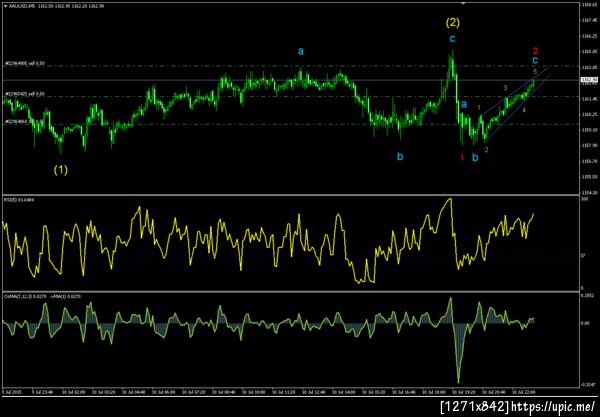Select the orange '2' sub-wave label
The image size is (600, 417).
(486, 150)
